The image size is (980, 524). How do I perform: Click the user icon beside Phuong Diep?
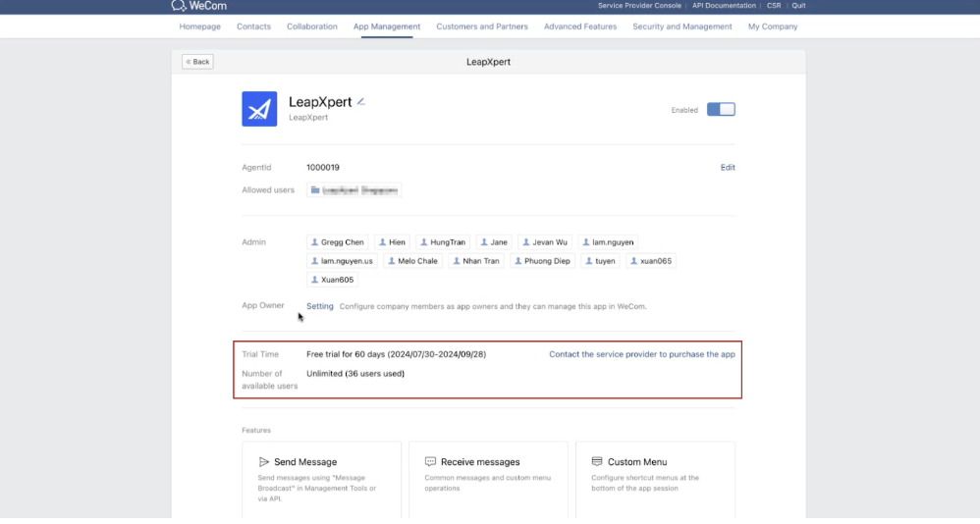518,261
